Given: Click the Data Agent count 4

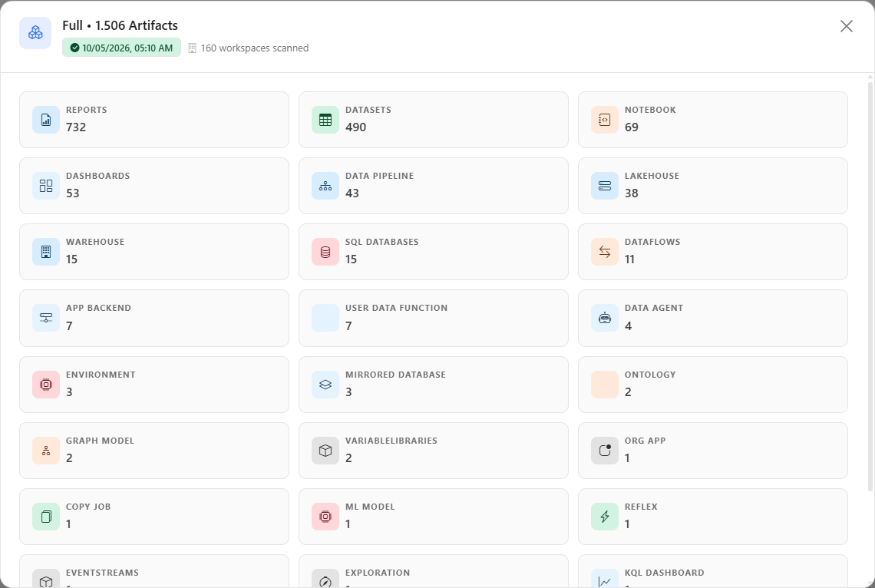Looking at the screenshot, I should click(629, 325).
